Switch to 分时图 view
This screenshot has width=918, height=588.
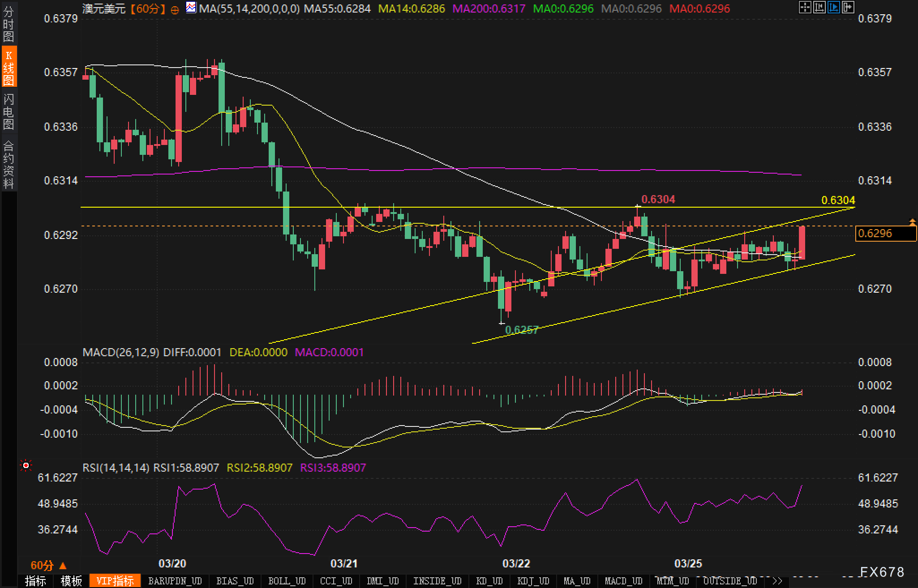[x=9, y=23]
